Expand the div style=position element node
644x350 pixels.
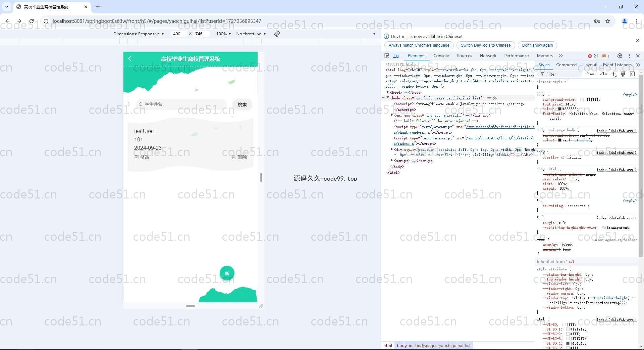point(392,149)
